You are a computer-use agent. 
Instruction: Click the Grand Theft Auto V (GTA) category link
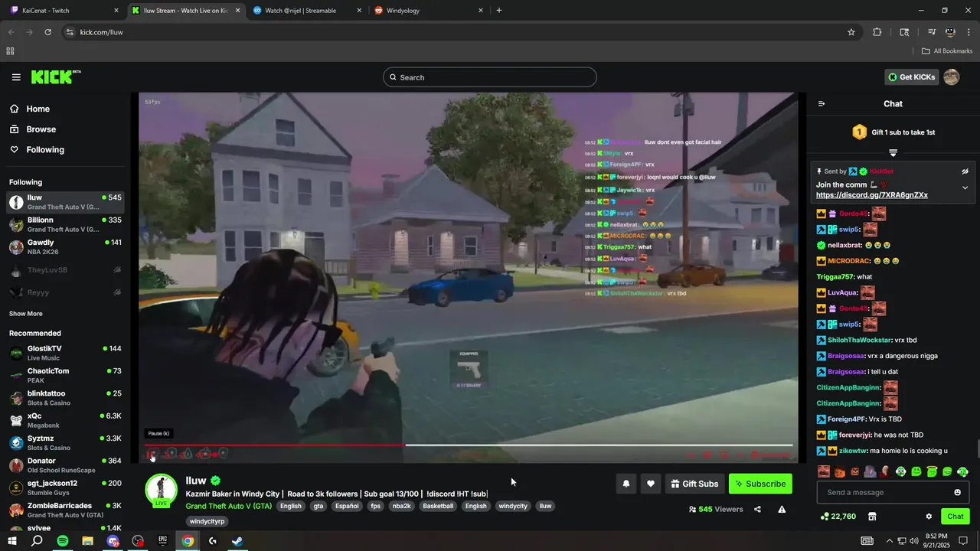pyautogui.click(x=228, y=506)
